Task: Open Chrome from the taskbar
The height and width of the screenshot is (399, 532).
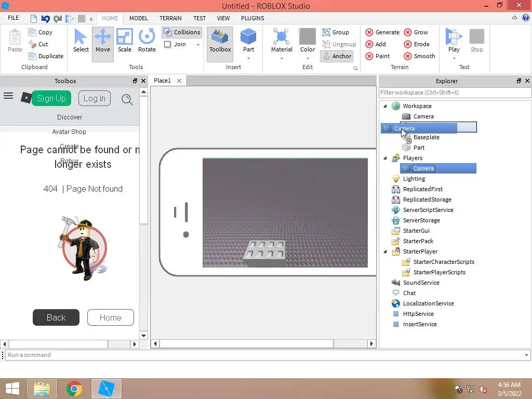Action: [x=74, y=389]
